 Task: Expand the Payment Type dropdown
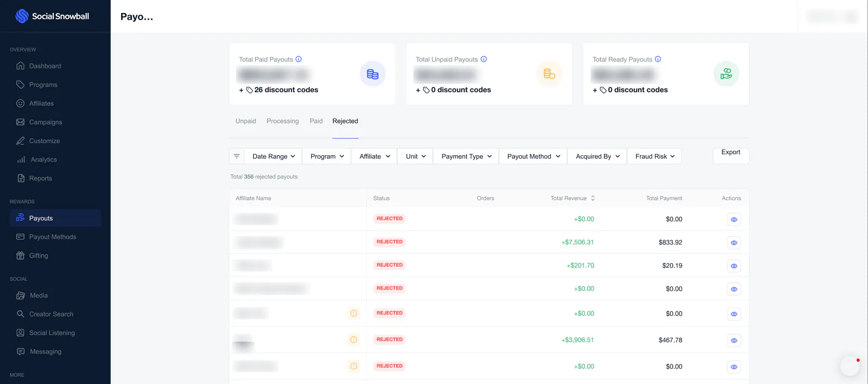click(x=466, y=156)
